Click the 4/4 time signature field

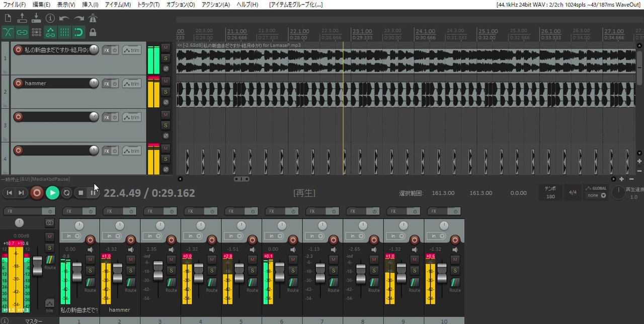pos(573,192)
